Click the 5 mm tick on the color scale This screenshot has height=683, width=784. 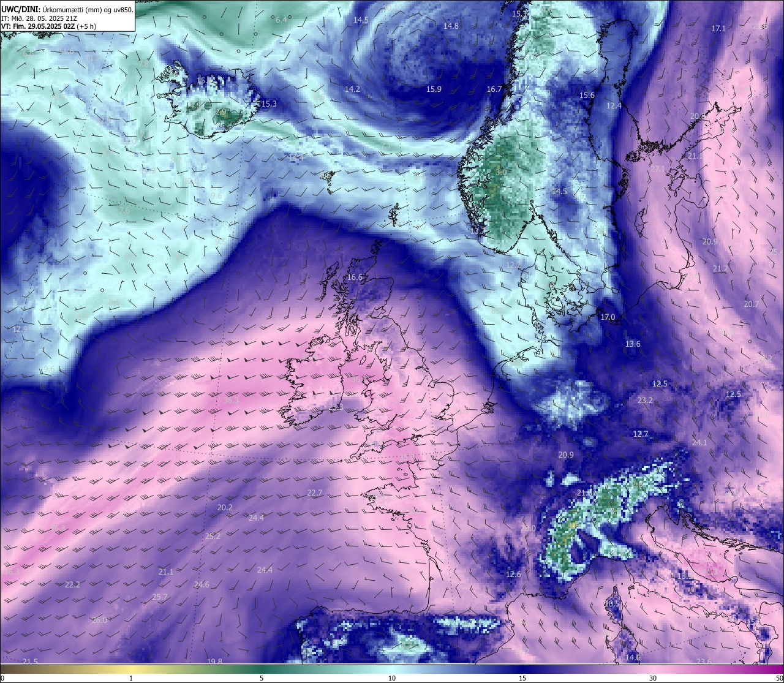[x=262, y=678]
